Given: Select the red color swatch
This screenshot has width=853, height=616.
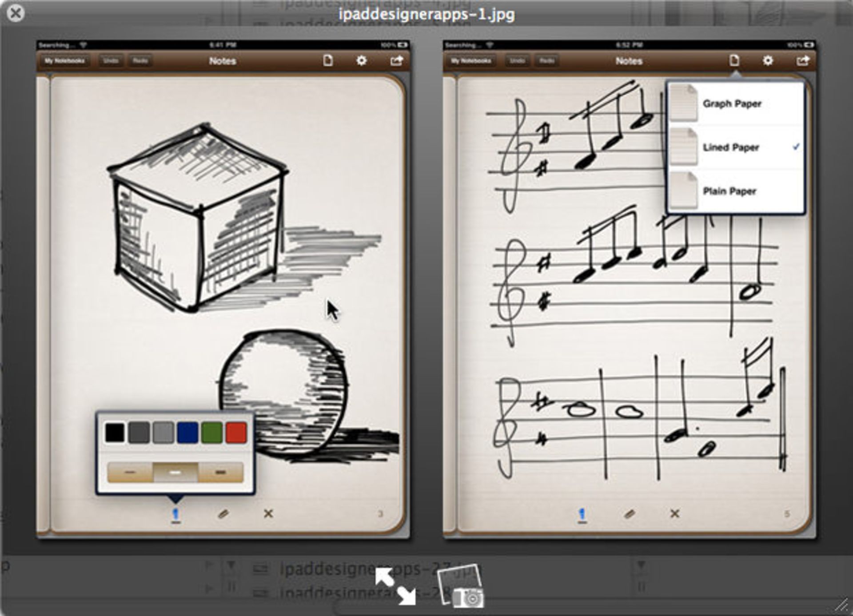Looking at the screenshot, I should pos(236,433).
